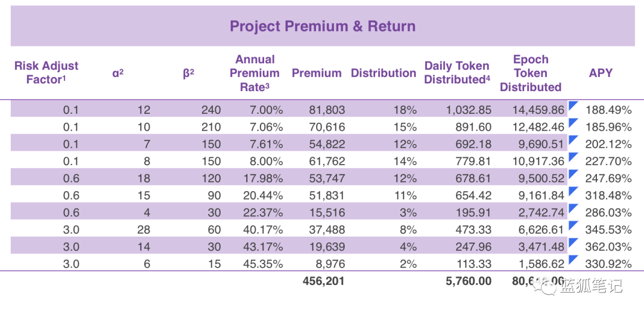Screen dimensions: 644x314
Task: Click the blue comment marker beside 185.96% APY
Action: (x=573, y=123)
